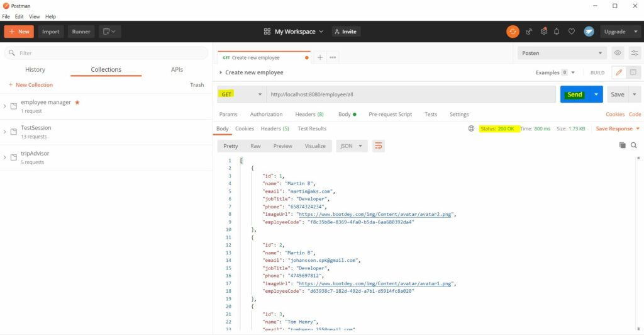Open the Posten environment dropdown
The height and width of the screenshot is (335, 644).
(x=562, y=53)
